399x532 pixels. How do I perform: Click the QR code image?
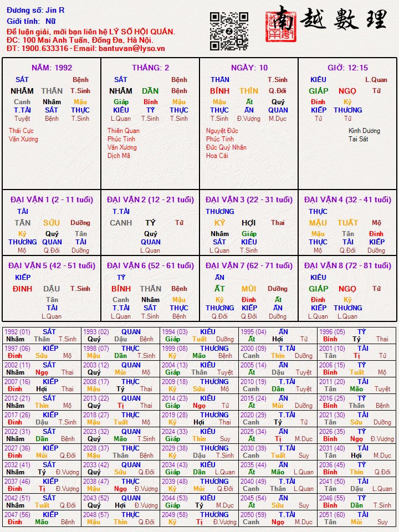point(229,31)
